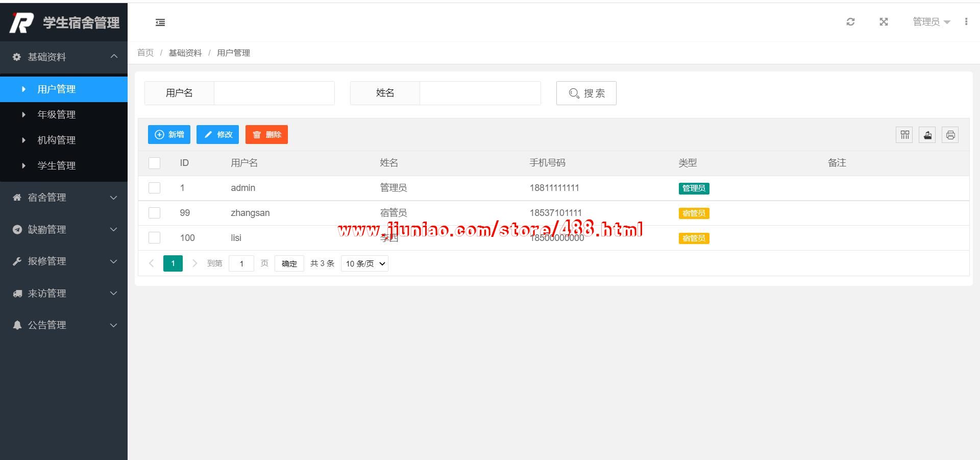
Task: Click the 修改 edit button
Action: click(x=217, y=135)
